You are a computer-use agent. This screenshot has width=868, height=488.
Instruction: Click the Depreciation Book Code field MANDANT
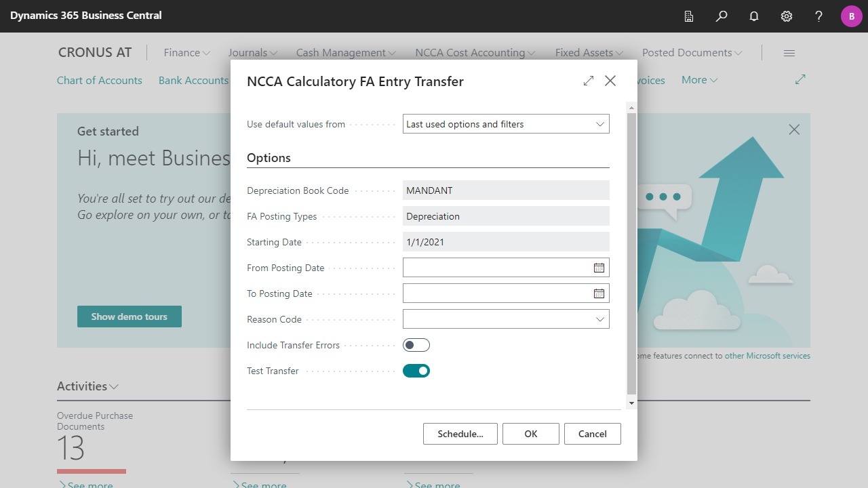[506, 190]
